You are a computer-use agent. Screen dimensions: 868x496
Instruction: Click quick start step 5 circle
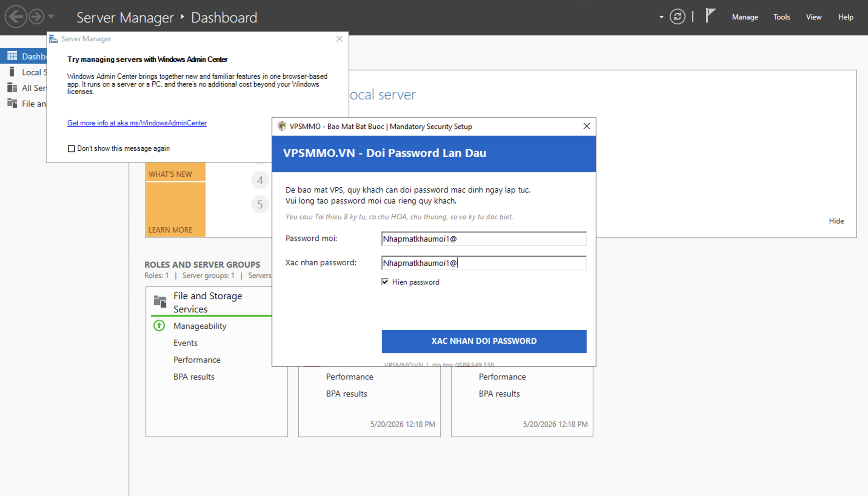pos(260,204)
